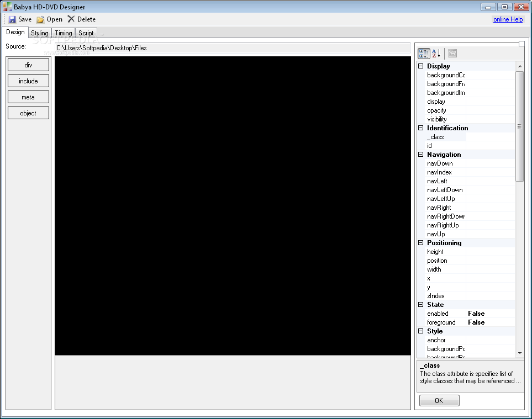Collapse the Identification category
532x419 pixels.
421,128
